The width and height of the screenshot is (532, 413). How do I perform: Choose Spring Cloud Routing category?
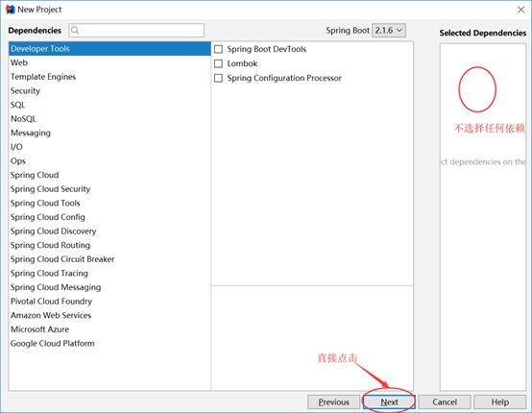tap(109, 245)
